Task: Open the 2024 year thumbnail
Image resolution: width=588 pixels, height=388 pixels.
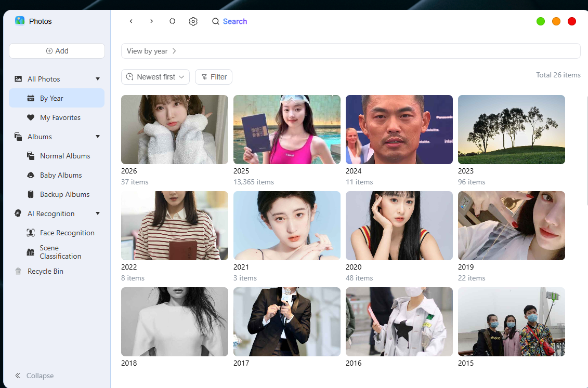Action: click(399, 129)
